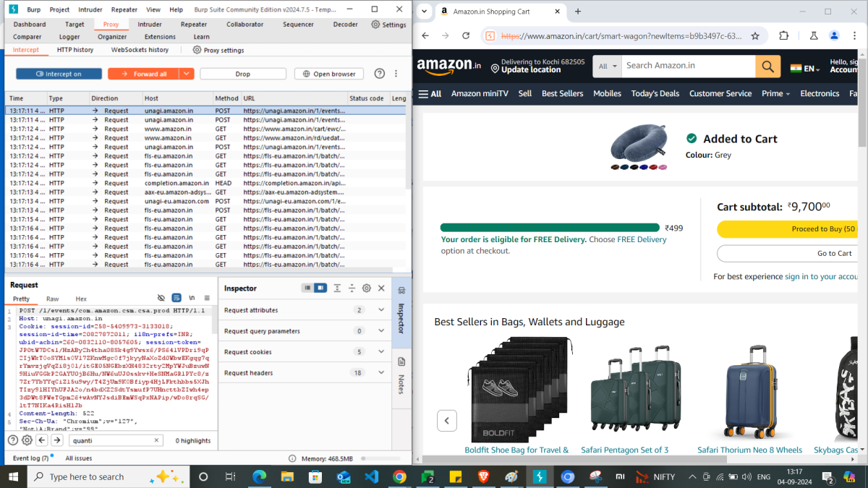This screenshot has width=868, height=488.
Task: Click the Memory info icon in Burp status bar
Action: [x=292, y=458]
